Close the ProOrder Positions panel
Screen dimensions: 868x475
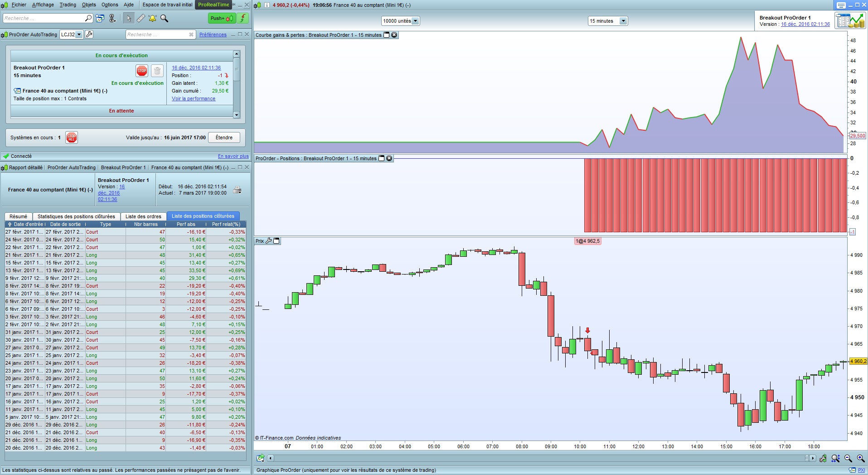coord(389,158)
